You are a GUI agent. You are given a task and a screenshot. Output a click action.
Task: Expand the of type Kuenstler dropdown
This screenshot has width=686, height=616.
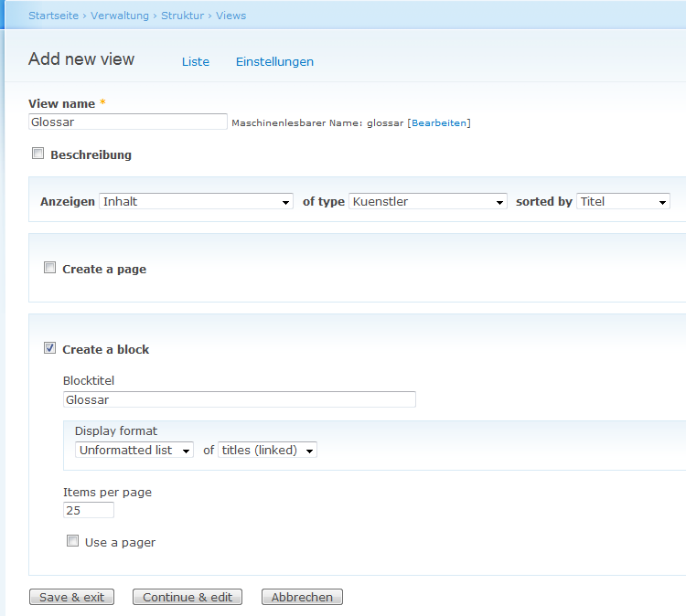(427, 201)
